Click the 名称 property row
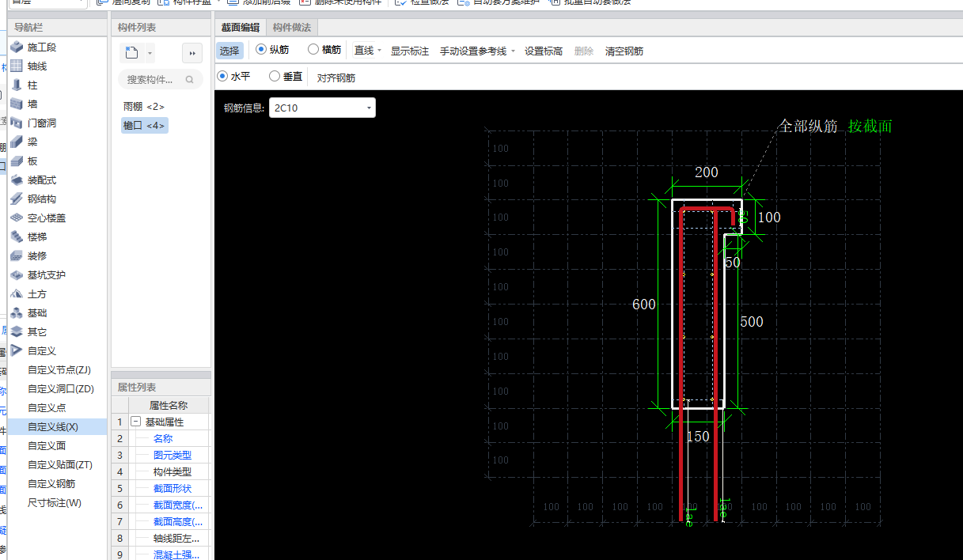The height and width of the screenshot is (560, 963). [162, 439]
